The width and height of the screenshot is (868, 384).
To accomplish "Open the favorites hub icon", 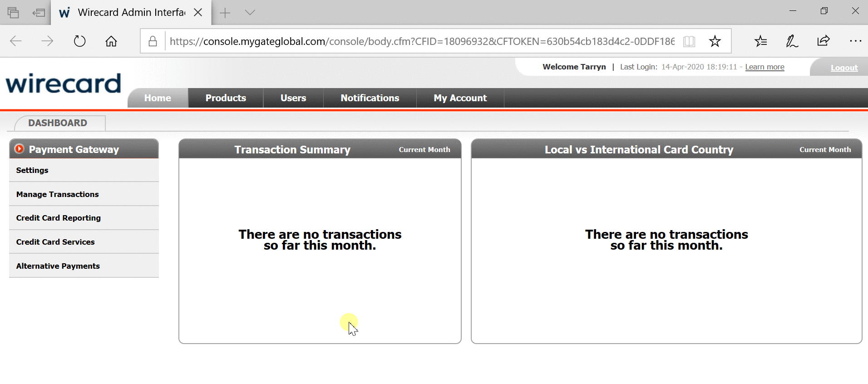I will [761, 41].
